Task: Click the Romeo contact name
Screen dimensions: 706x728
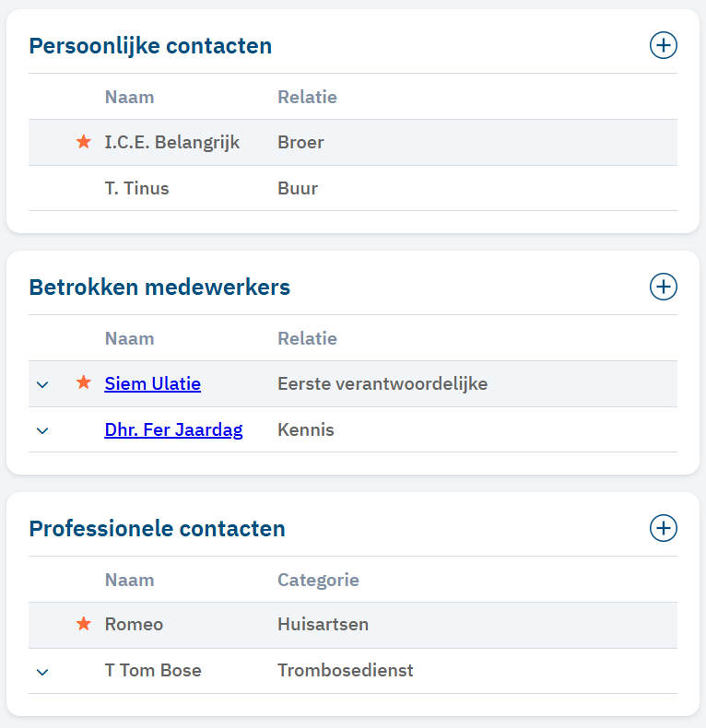Action: click(134, 624)
